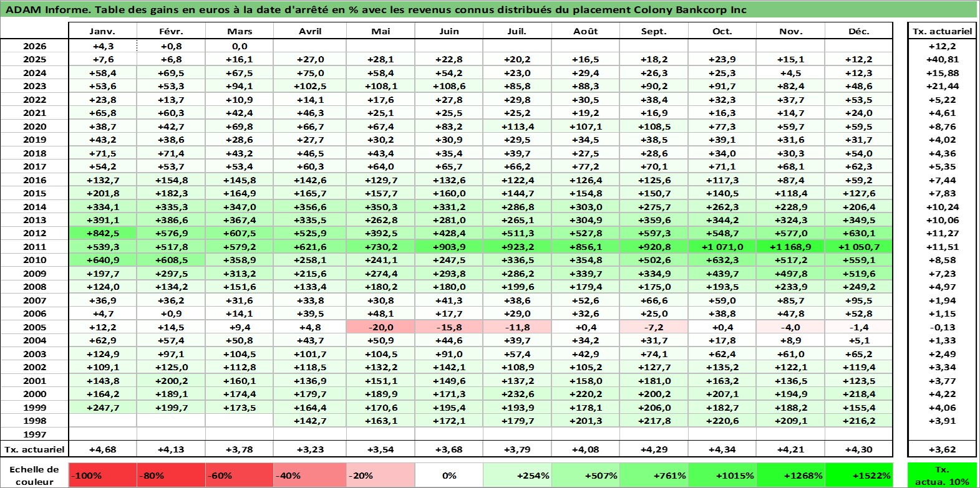Click the Juil. column header
Viewport: 980px width, 488px height.
[x=517, y=31]
